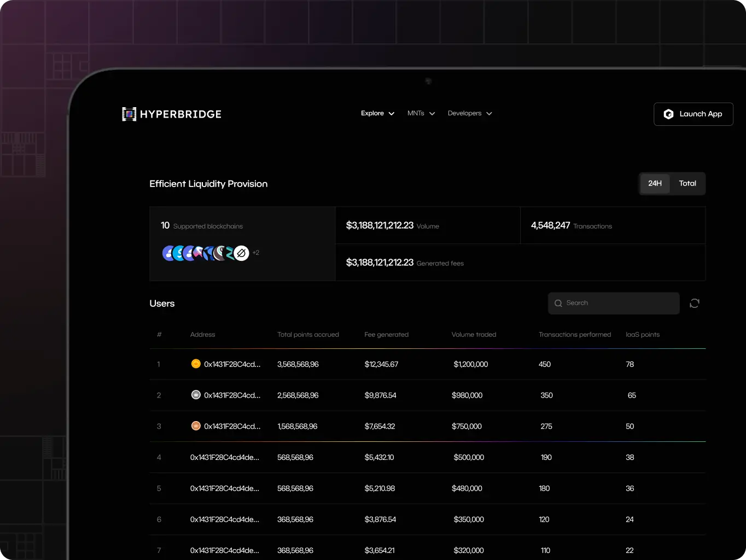746x560 pixels.
Task: Switch to the 24H tab
Action: [x=655, y=183]
